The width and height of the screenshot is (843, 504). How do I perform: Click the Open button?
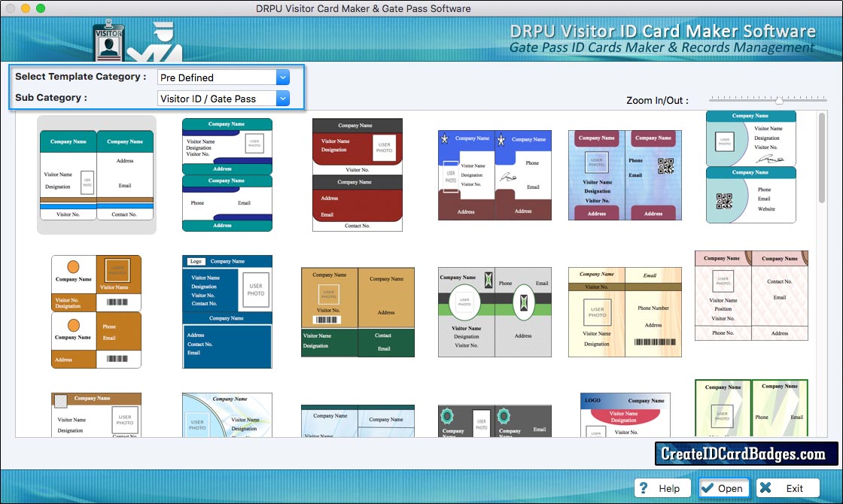[x=723, y=488]
